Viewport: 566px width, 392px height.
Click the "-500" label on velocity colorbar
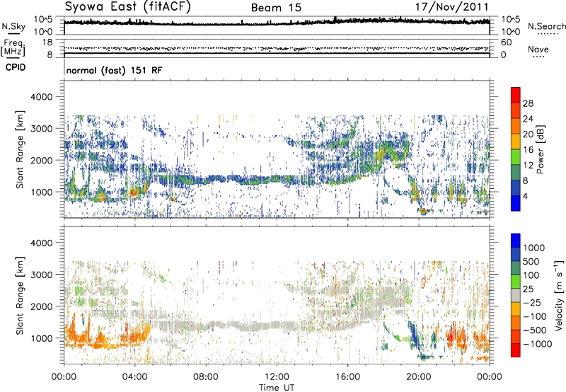pos(535,330)
